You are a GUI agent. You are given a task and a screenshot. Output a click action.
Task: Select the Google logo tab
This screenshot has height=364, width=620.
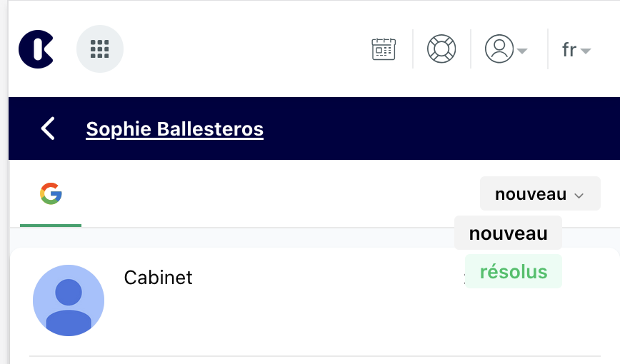point(51,194)
